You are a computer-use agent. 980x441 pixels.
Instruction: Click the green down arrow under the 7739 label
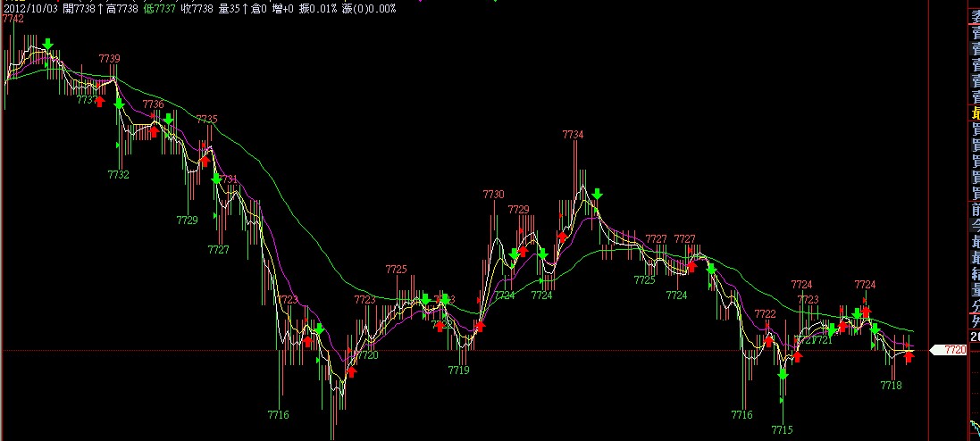pyautogui.click(x=120, y=104)
